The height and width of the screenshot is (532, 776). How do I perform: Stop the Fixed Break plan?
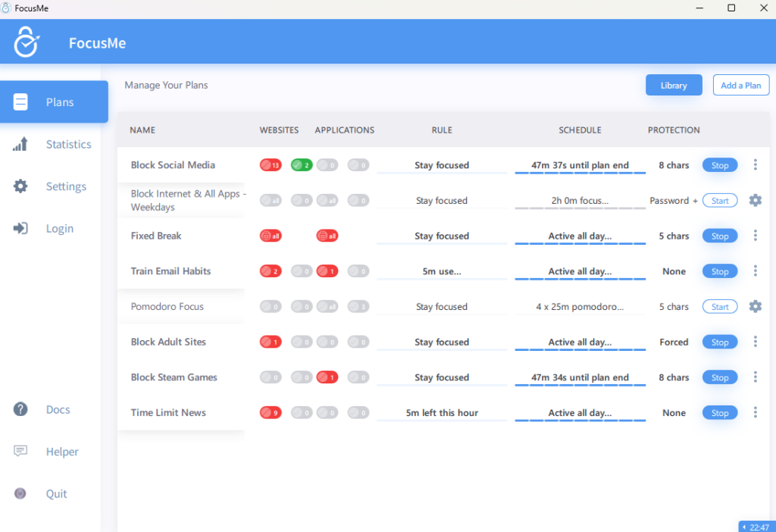[720, 236]
